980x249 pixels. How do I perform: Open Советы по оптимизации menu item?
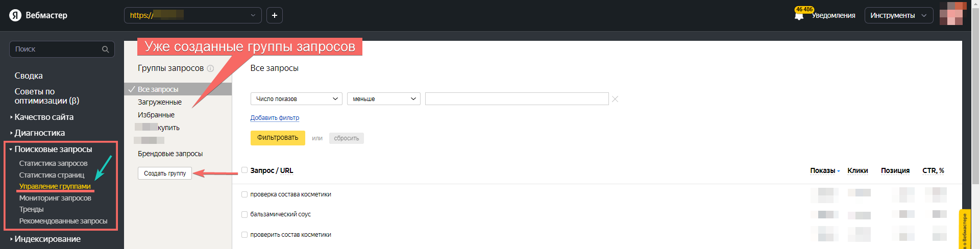[x=47, y=96]
